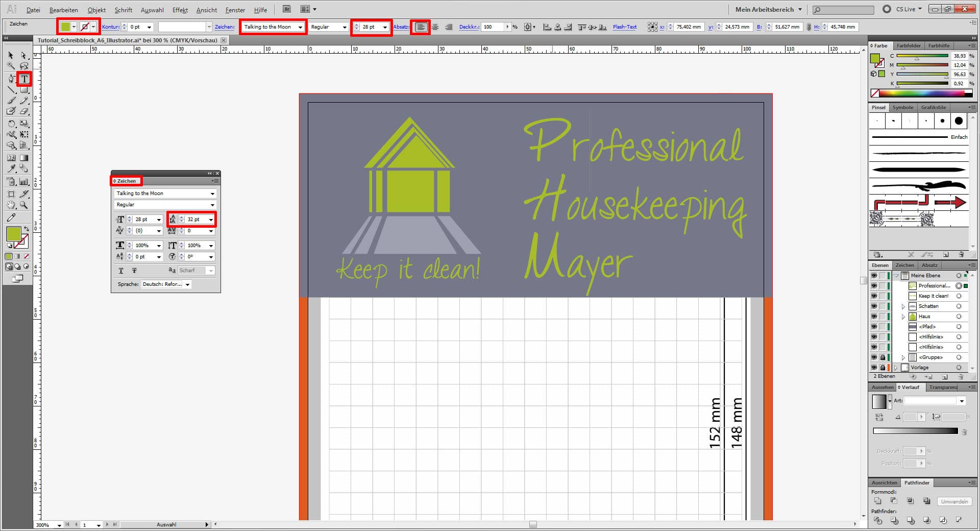Hide the Schatten layer via eye icon
Image resolution: width=980 pixels, height=531 pixels.
coord(874,306)
